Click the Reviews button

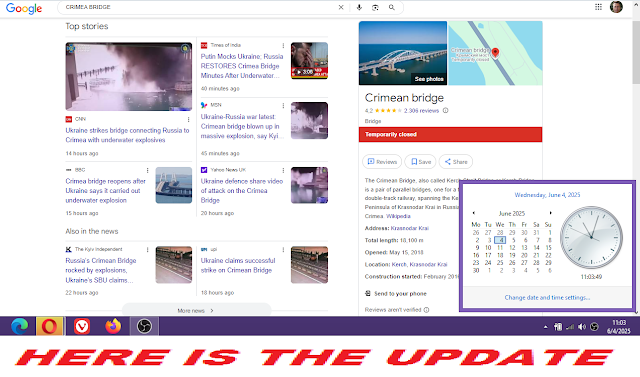[x=382, y=162]
